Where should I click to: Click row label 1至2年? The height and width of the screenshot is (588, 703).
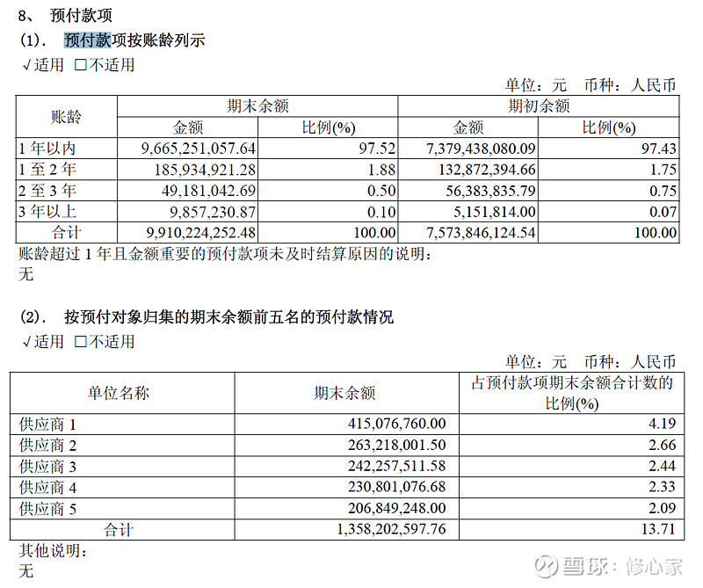coord(47,170)
